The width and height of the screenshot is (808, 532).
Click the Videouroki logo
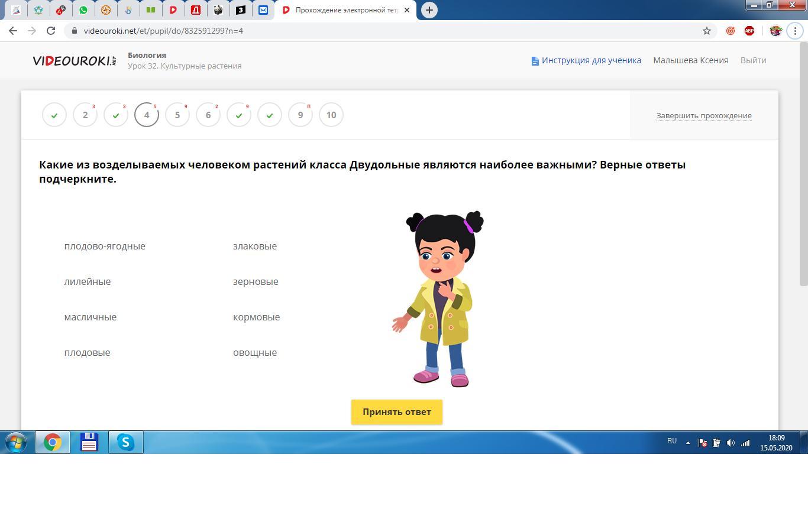click(75, 60)
